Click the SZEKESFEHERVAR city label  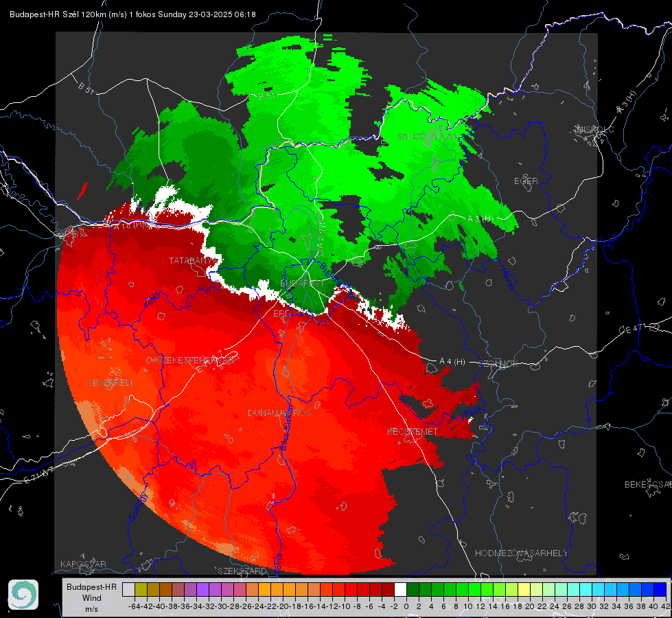tap(195, 360)
